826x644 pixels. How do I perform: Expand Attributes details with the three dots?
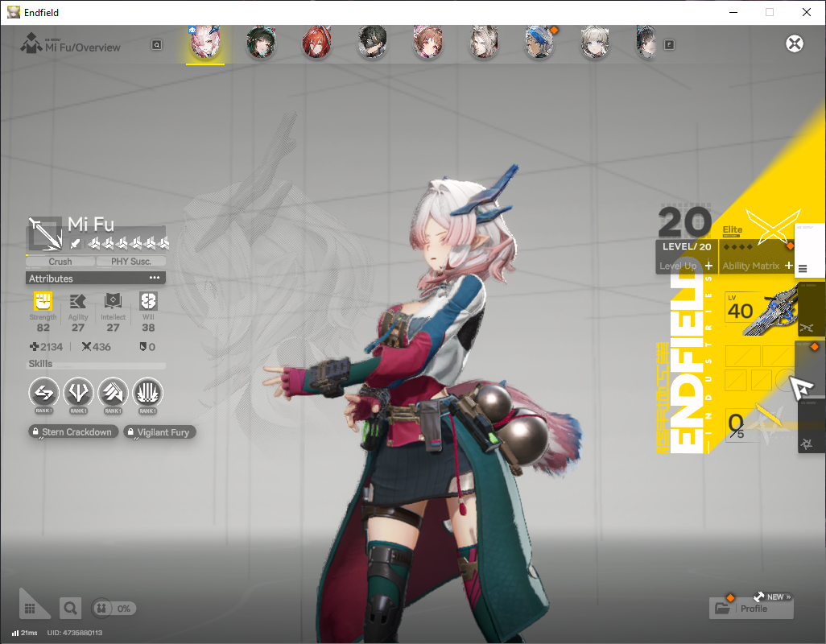pyautogui.click(x=155, y=278)
